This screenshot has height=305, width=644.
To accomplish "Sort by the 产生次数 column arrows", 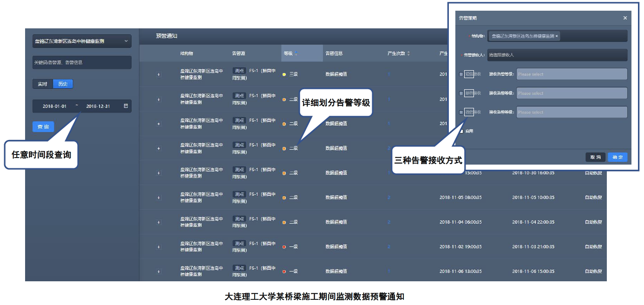I will (408, 53).
